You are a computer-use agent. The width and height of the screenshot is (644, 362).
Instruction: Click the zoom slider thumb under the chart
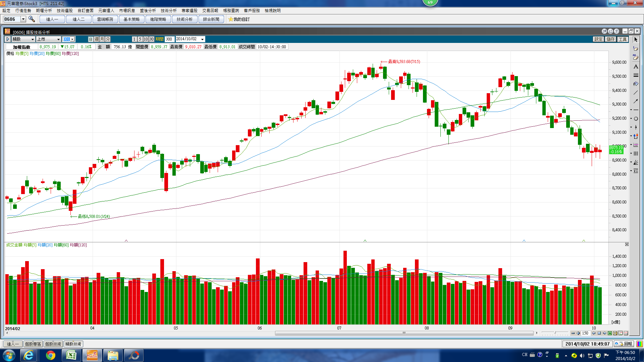coord(555,333)
